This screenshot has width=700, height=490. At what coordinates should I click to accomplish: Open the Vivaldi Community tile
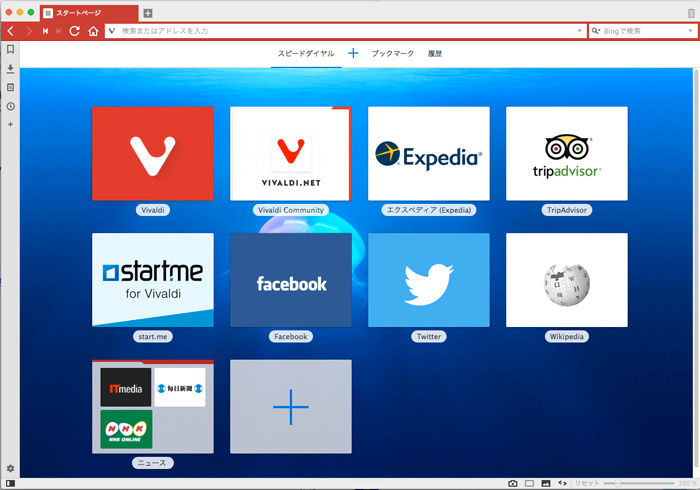pyautogui.click(x=291, y=154)
